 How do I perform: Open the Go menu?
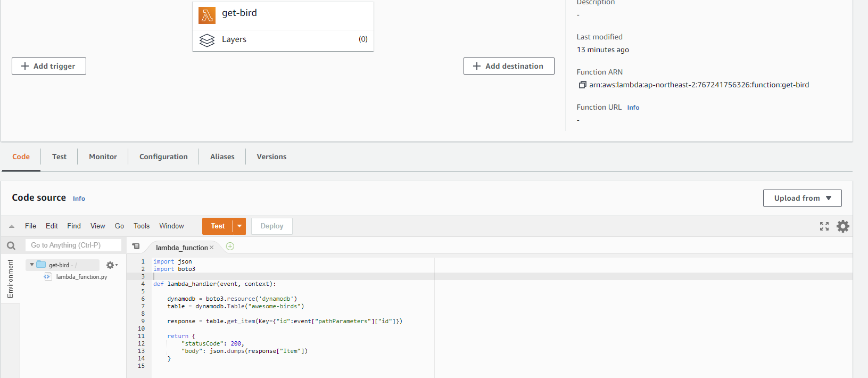119,226
